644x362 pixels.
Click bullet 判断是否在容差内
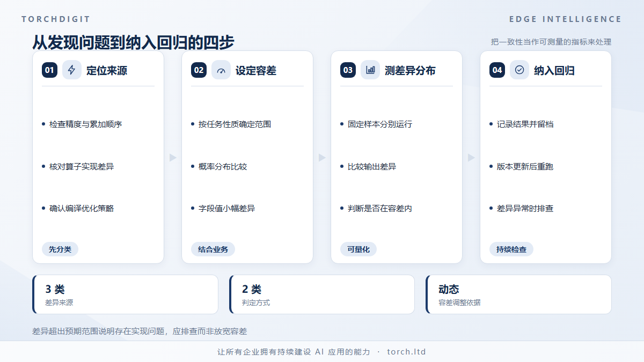coord(380,208)
